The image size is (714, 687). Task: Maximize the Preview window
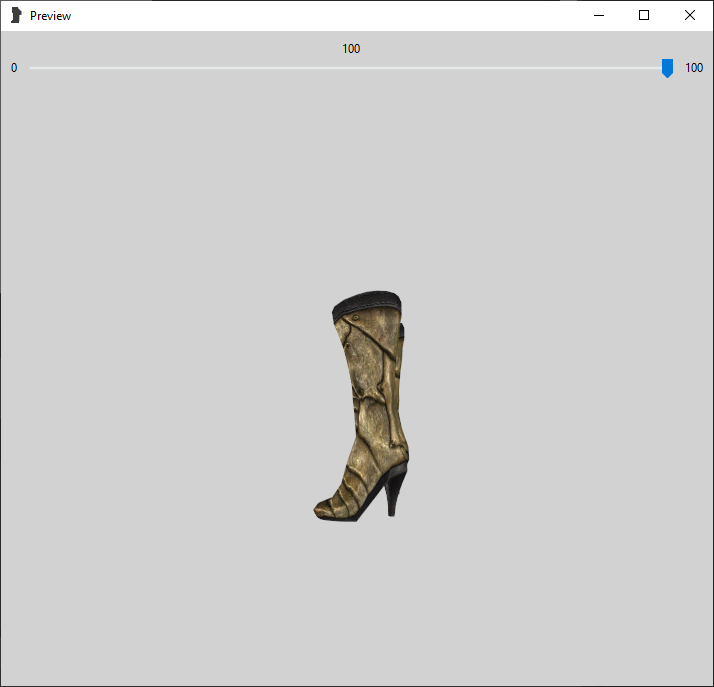pyautogui.click(x=644, y=15)
